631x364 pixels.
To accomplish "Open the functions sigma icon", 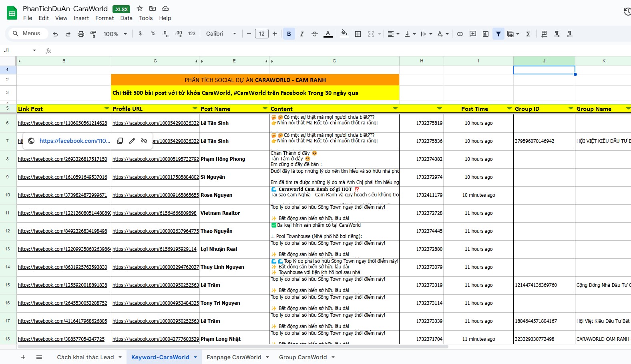I will pyautogui.click(x=528, y=34).
